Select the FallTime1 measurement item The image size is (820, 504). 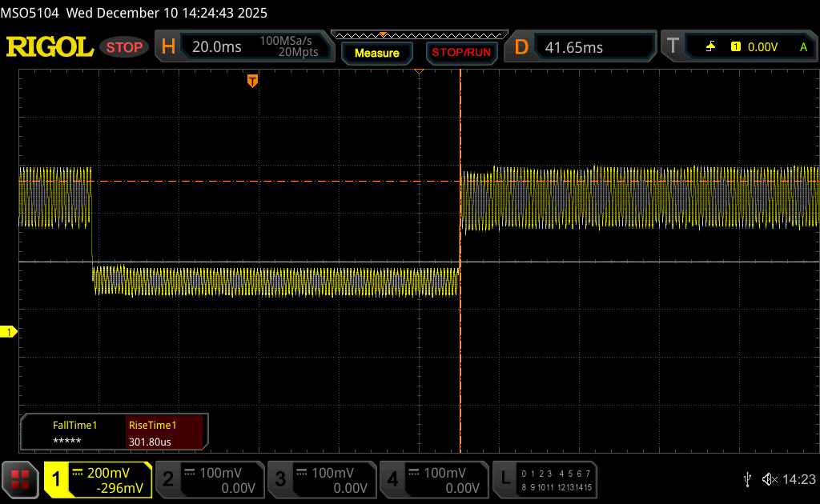(74, 433)
